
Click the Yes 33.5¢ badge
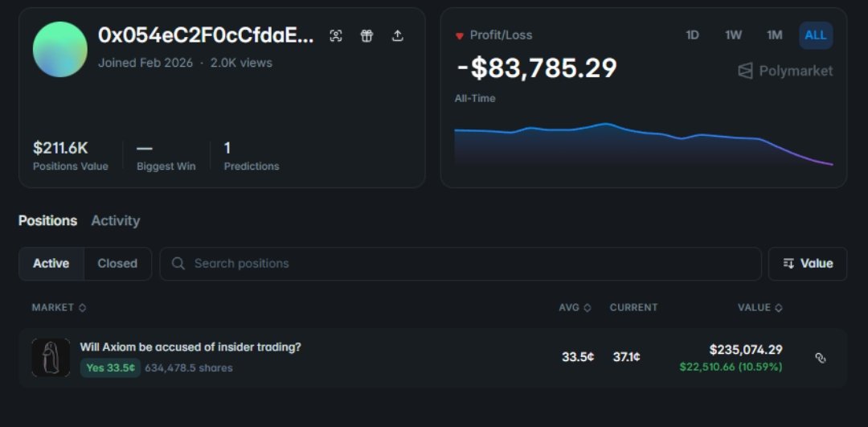click(110, 367)
